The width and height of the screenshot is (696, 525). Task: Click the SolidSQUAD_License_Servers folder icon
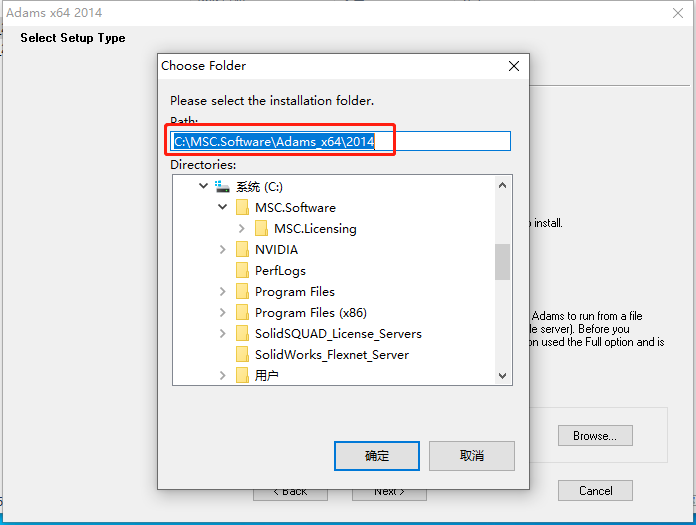pos(242,333)
